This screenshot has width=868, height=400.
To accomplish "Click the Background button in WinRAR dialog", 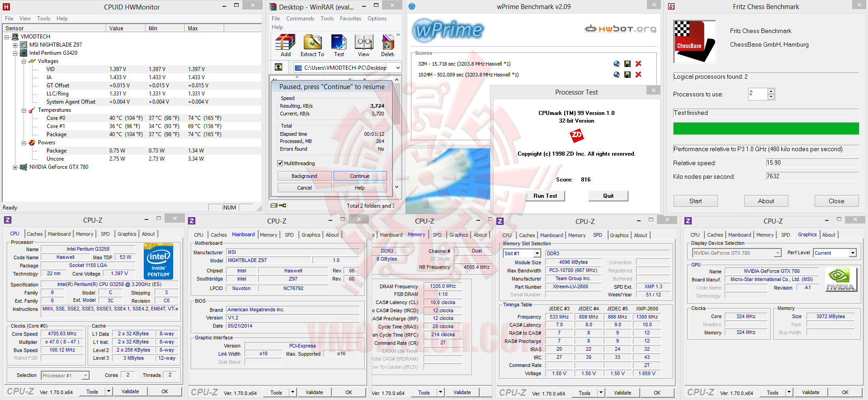I will 304,176.
